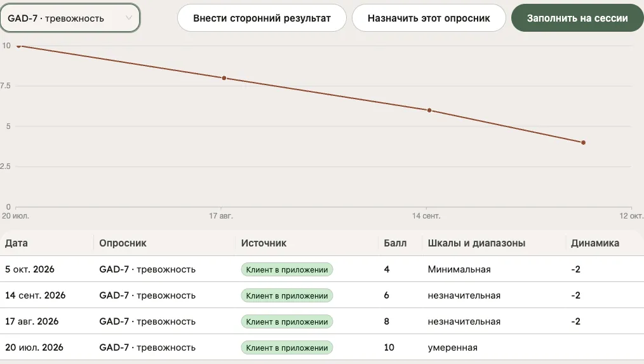Select the '14 сент. 2026' date cell
The width and height of the screenshot is (644, 364).
(36, 295)
